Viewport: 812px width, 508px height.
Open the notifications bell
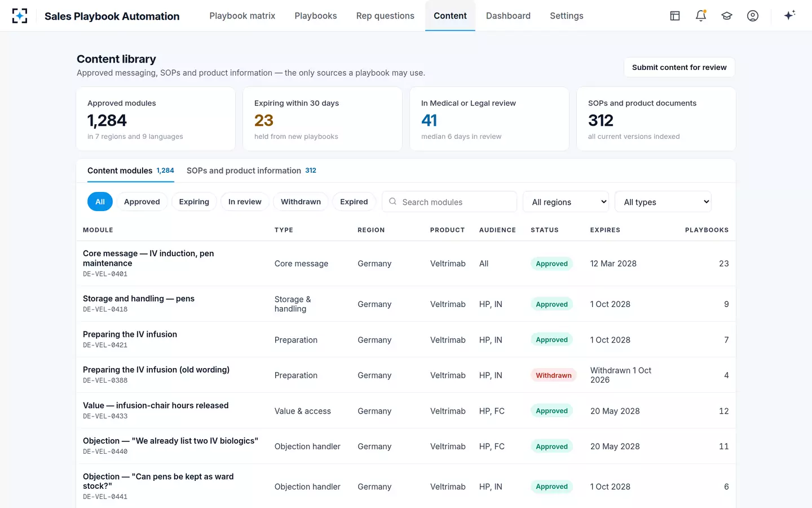tap(701, 16)
